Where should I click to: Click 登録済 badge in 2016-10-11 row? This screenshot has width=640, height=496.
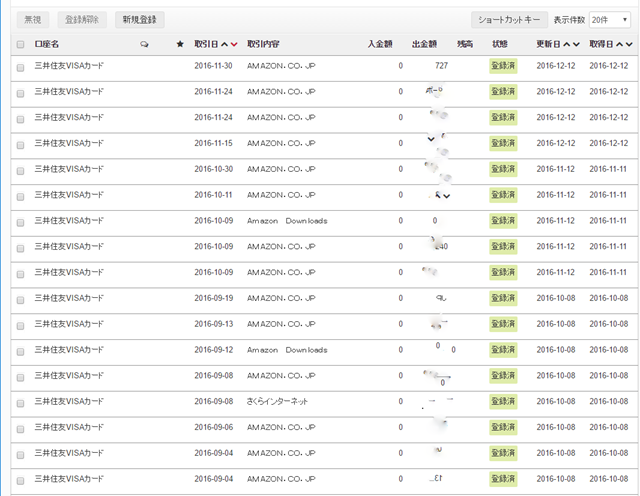pyautogui.click(x=503, y=195)
